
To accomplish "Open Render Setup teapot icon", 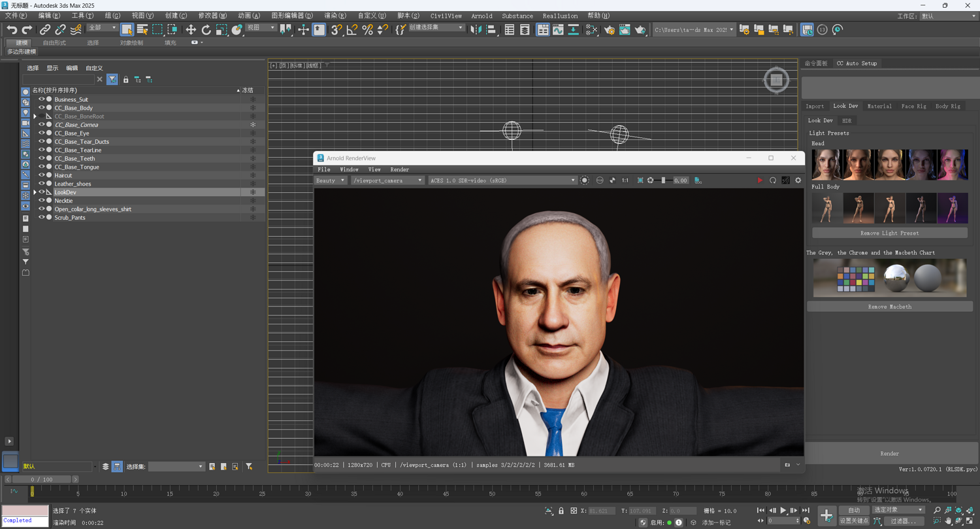I will point(610,29).
